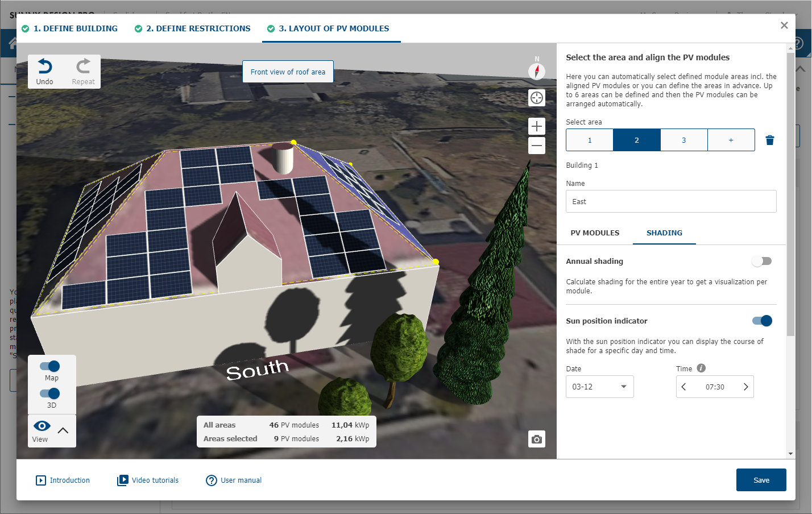Switch to the PV MODULES tab

(595, 233)
